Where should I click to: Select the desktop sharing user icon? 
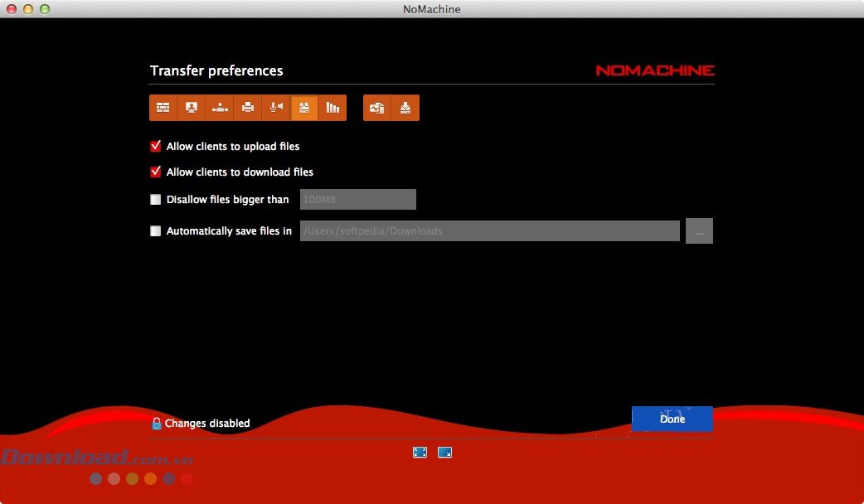[192, 108]
